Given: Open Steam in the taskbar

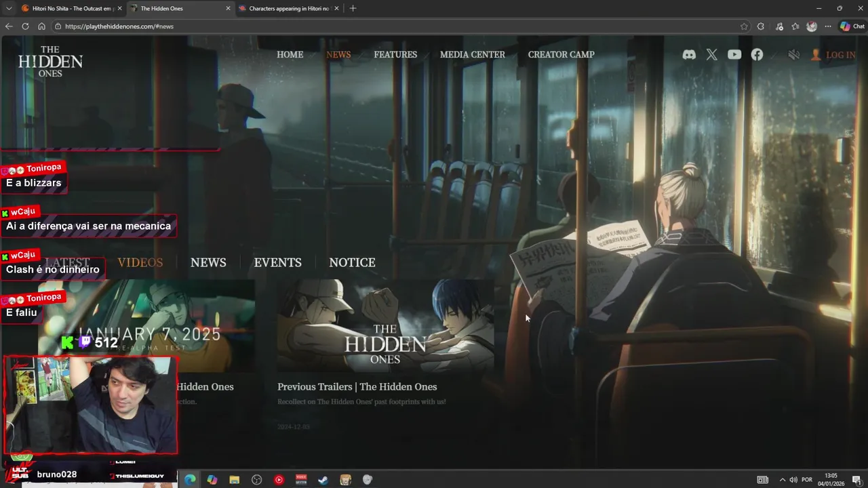Looking at the screenshot, I should 323,480.
